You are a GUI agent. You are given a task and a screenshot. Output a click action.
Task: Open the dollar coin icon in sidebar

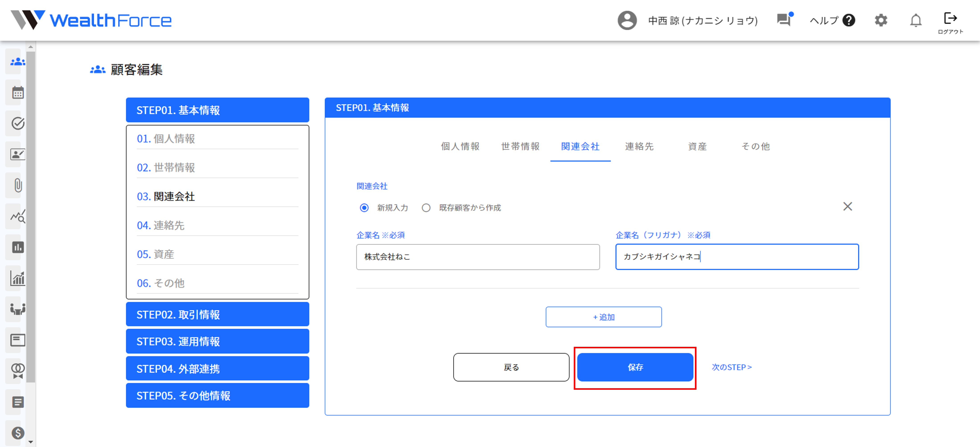click(x=18, y=433)
